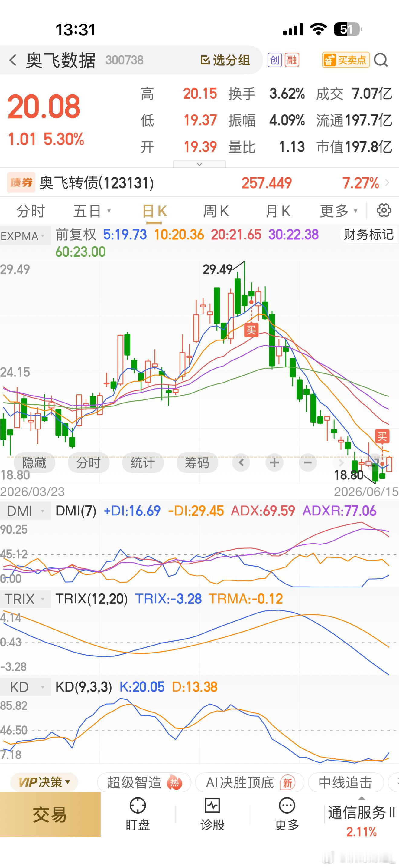Tap the back arrow beside 奥飞数据

coord(13,60)
